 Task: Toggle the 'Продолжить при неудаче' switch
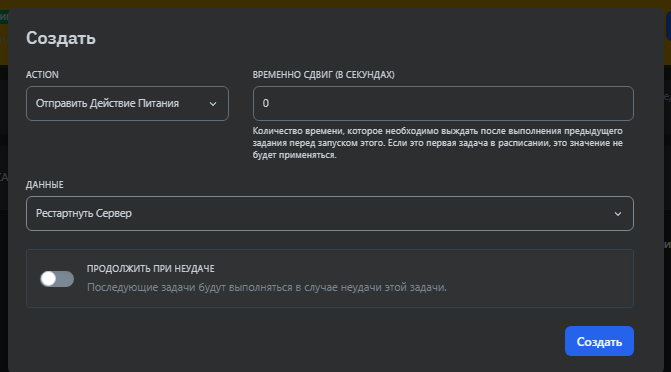click(x=57, y=279)
